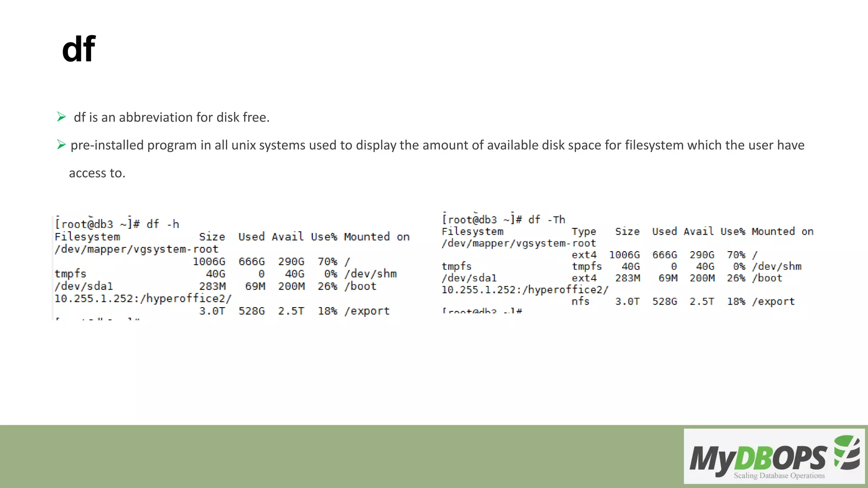The image size is (868, 488).
Task: Click the 'tmpfs' filesystem in left terminal
Action: click(x=70, y=274)
